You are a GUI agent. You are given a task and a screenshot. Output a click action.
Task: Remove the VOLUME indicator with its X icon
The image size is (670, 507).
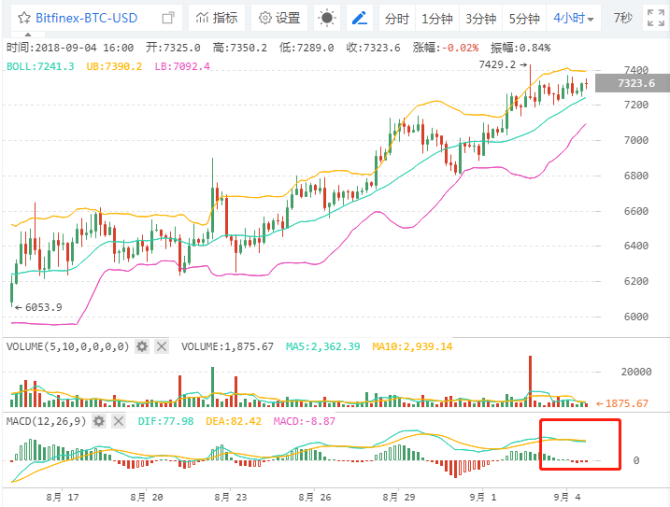[161, 346]
